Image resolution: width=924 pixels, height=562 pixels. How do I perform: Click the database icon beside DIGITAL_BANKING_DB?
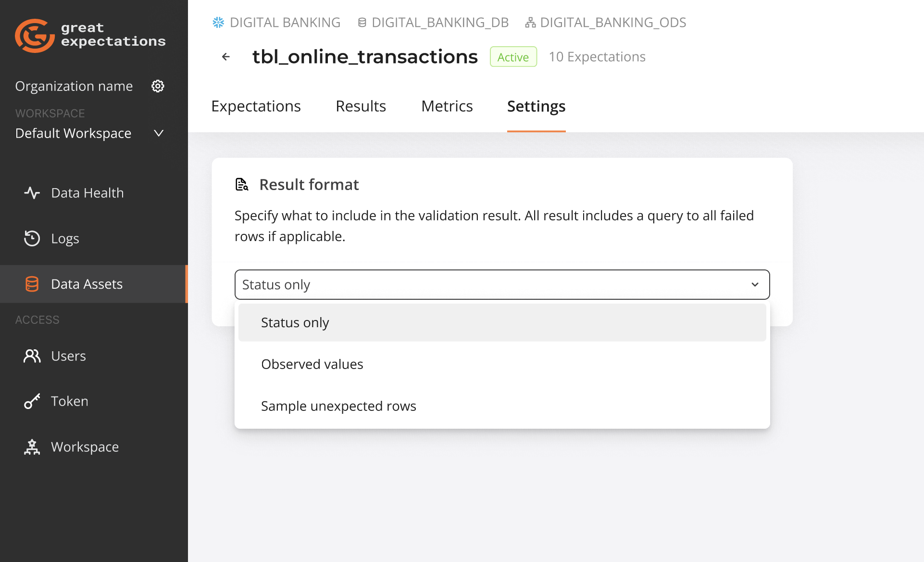click(362, 22)
